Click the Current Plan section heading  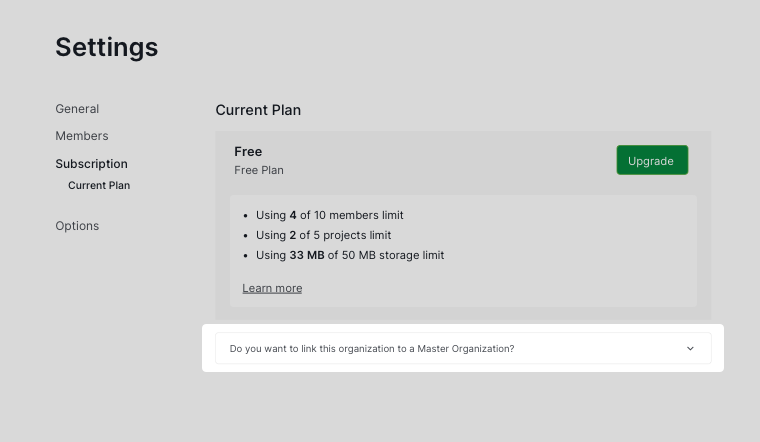tap(258, 110)
